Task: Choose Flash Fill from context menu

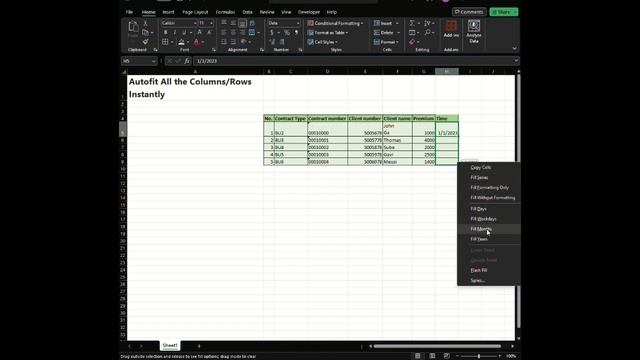Action: click(x=489, y=270)
